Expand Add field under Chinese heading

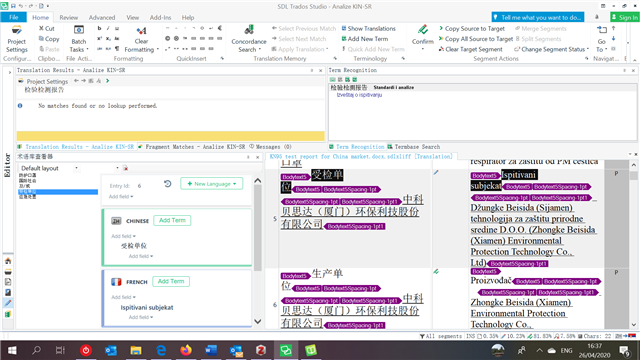click(123, 236)
